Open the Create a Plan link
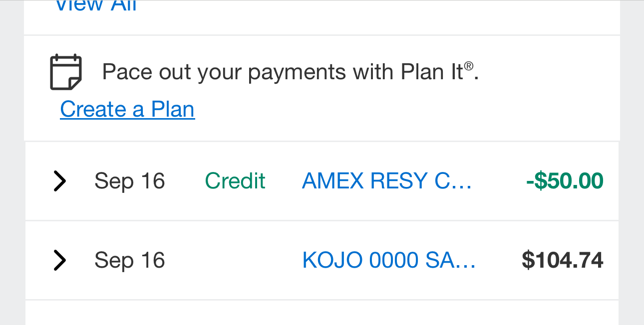644x325 pixels. pos(127,109)
